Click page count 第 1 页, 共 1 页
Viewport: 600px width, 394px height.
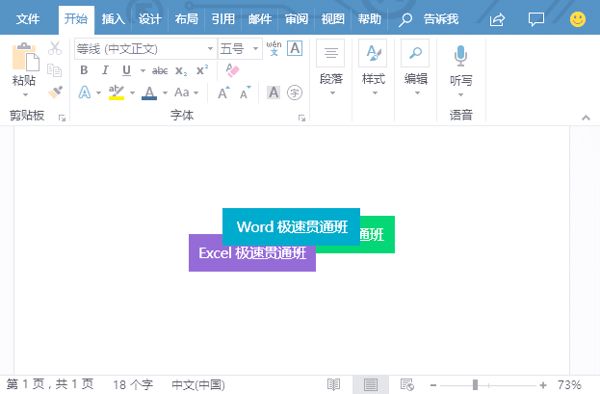click(50, 384)
